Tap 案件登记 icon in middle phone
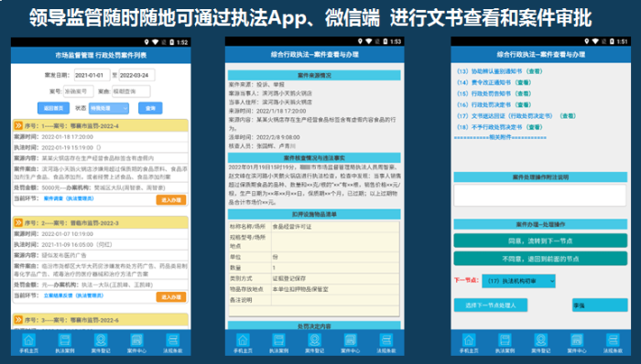641x364 pixels. click(x=314, y=343)
